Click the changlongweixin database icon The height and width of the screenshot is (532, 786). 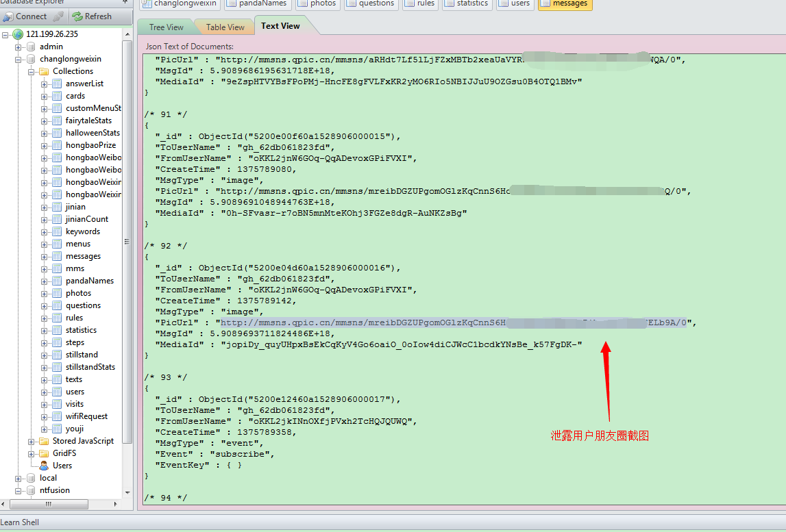click(31, 59)
